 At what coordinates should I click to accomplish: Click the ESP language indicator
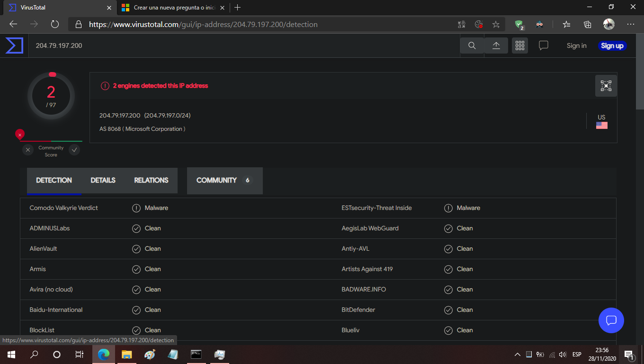577,355
